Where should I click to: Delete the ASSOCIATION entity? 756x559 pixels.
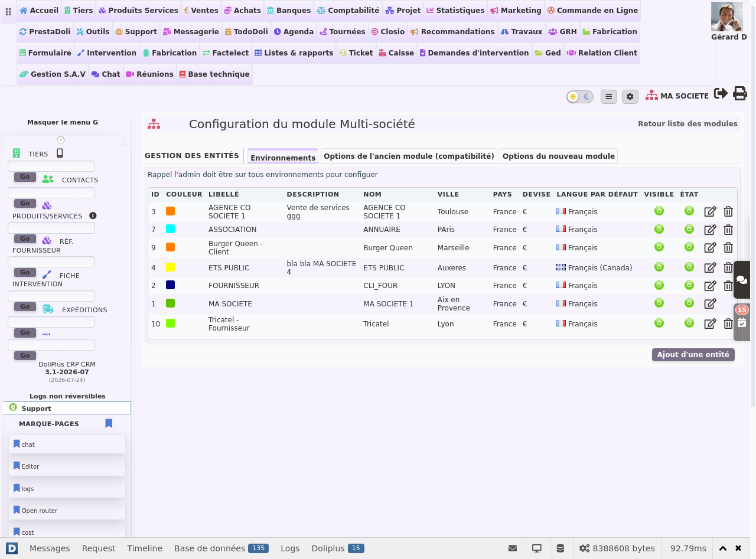click(x=728, y=230)
